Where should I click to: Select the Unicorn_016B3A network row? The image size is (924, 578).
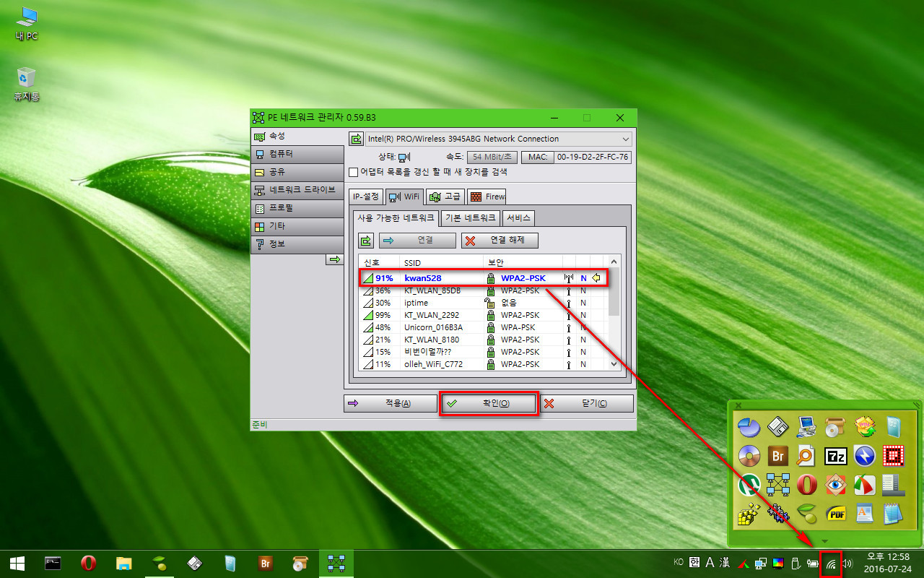[484, 327]
